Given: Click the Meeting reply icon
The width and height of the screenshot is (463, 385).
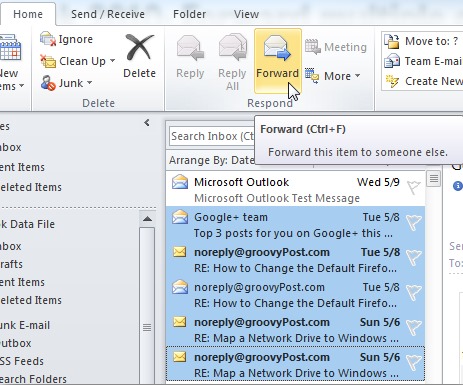Looking at the screenshot, I should (312, 47).
